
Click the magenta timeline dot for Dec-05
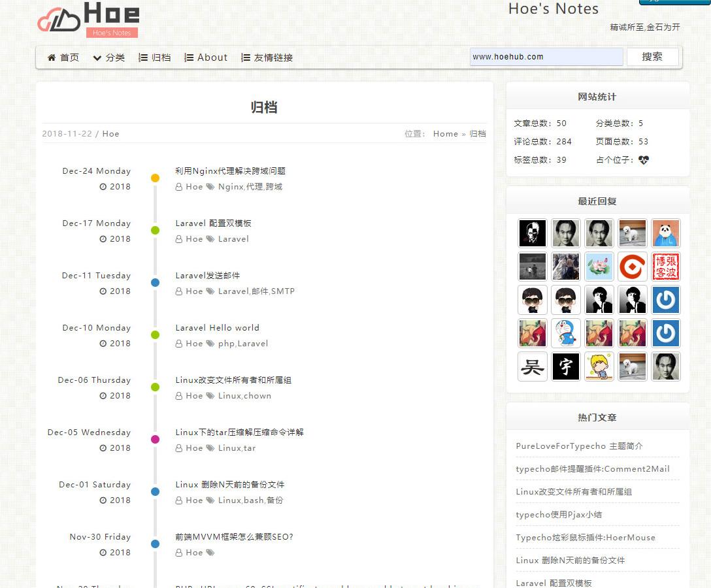pos(155,439)
